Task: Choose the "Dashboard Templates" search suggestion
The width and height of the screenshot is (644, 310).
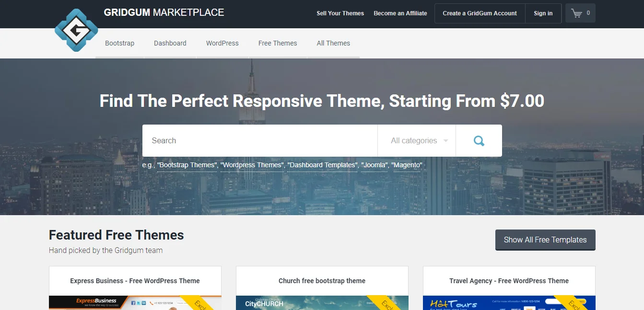Action: (x=323, y=165)
